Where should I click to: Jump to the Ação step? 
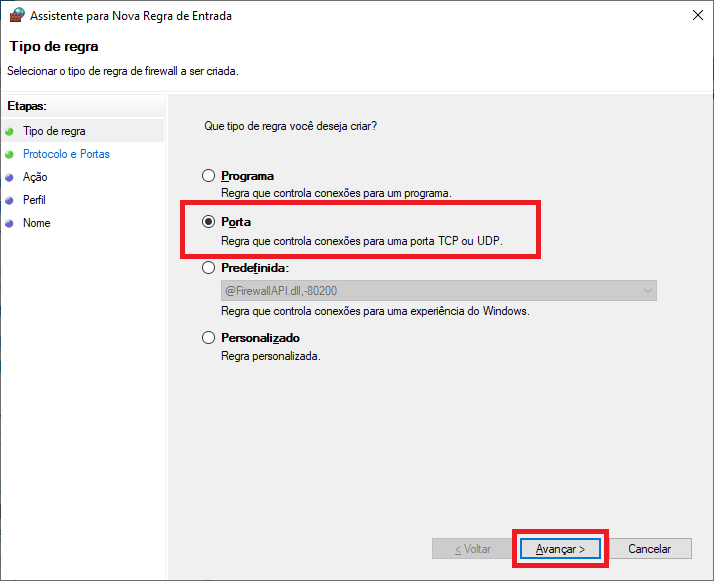(x=35, y=177)
